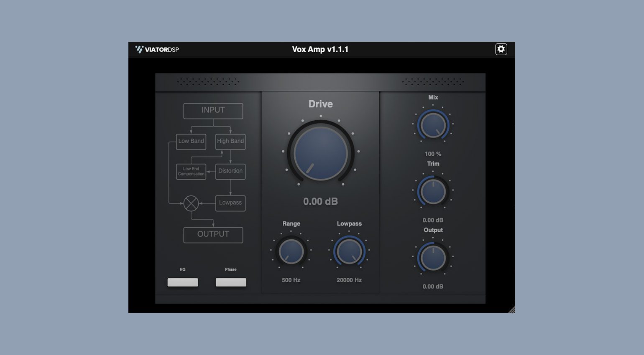Screen dimensions: 644x355
Task: Click the Lowpass knob
Action: (349, 252)
